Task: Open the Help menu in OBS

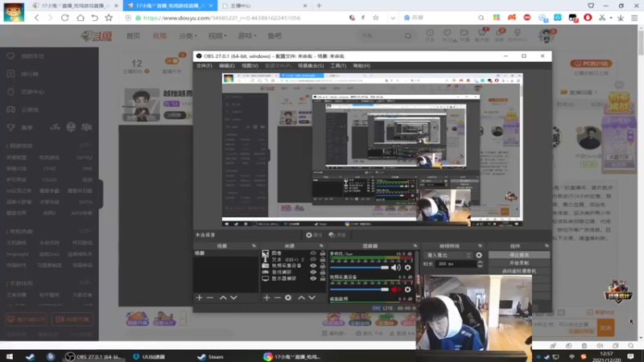Action: tap(361, 66)
